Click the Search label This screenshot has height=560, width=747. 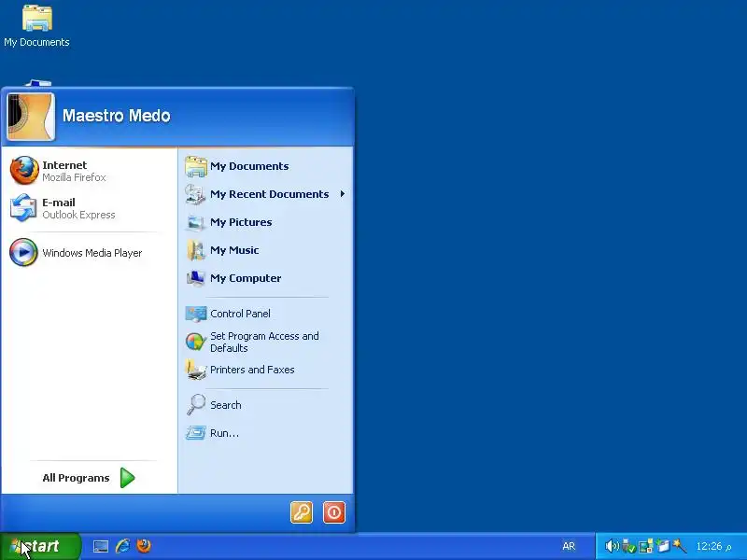[225, 405]
